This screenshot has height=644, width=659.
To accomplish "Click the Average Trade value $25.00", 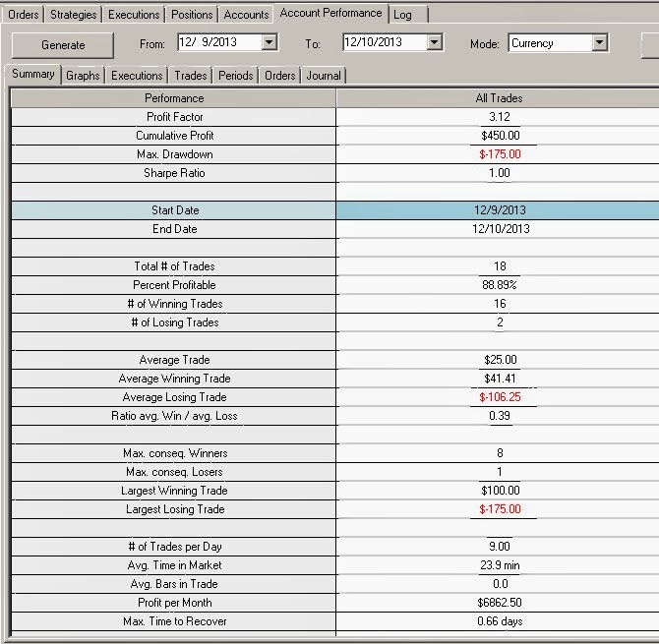I will click(x=500, y=360).
